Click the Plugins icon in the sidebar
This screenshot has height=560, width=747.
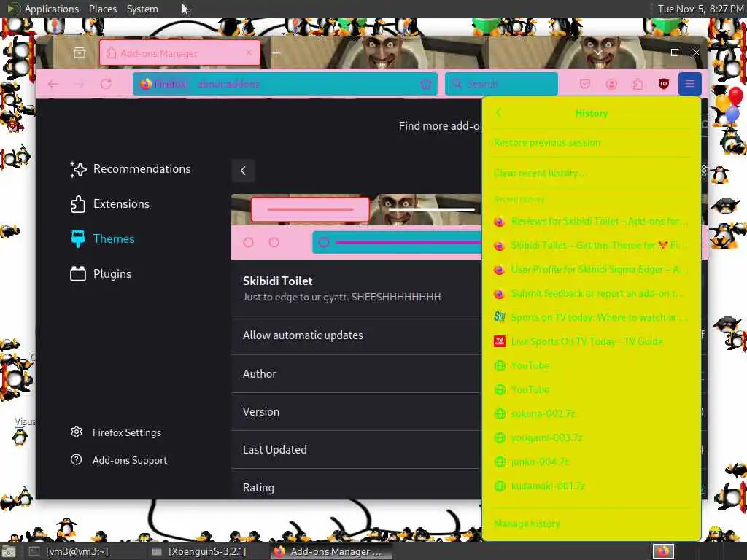coord(77,273)
